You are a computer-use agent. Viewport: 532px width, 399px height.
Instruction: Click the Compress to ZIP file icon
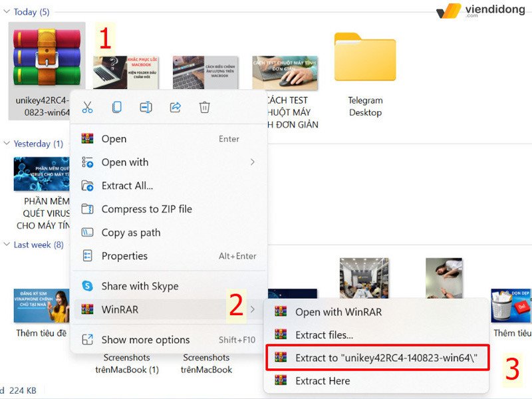pyautogui.click(x=88, y=209)
